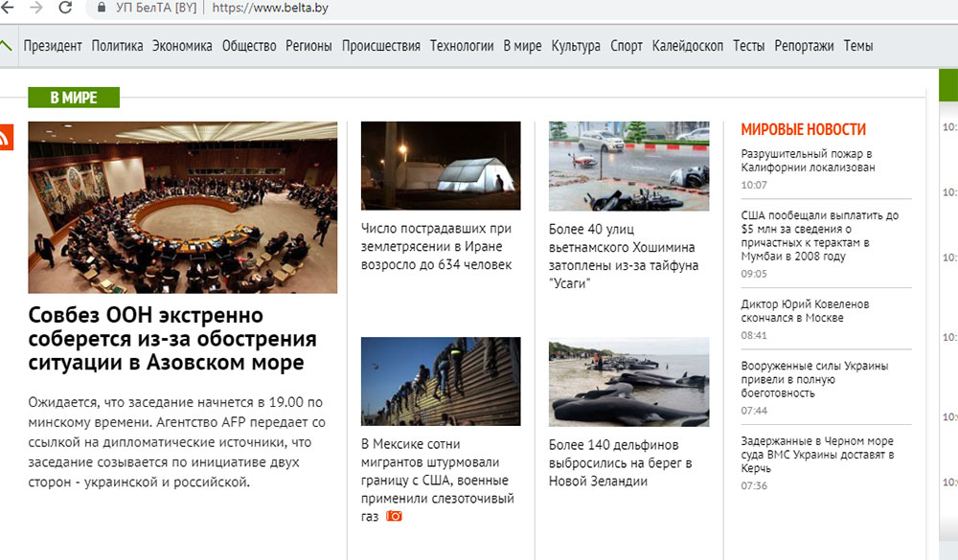Open the Совбез ООН headline article
This screenshot has width=958, height=560.
pyautogui.click(x=172, y=339)
